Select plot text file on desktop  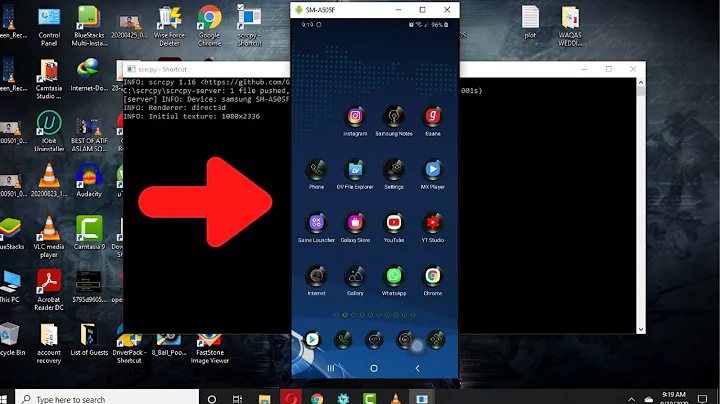tap(530, 22)
